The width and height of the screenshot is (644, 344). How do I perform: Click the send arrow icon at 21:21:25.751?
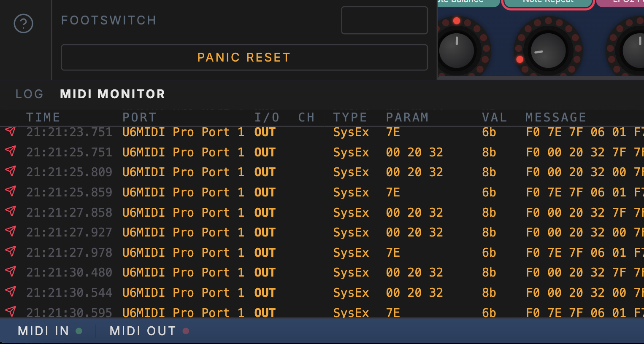click(x=11, y=151)
